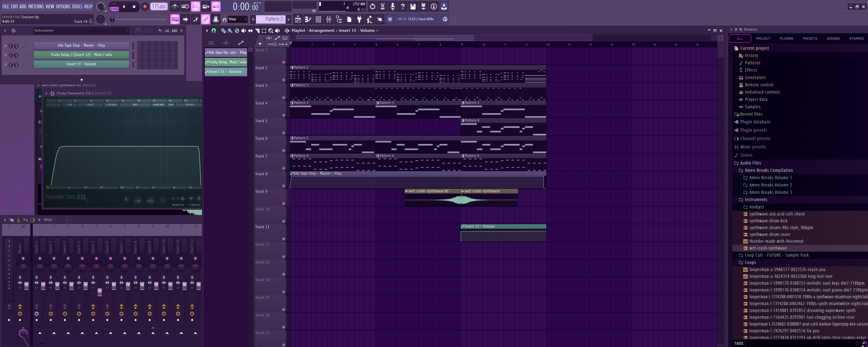Screen dimensions: 868x347
Task: Toggle the STEP checkbox in playlist
Action: [x=275, y=44]
